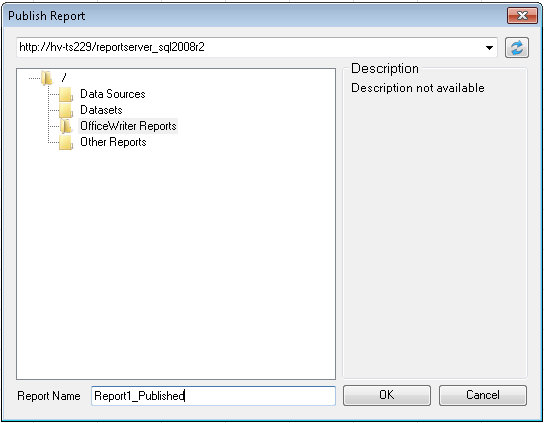This screenshot has width=544, height=423.
Task: Click the root folder icon
Action: pos(47,78)
